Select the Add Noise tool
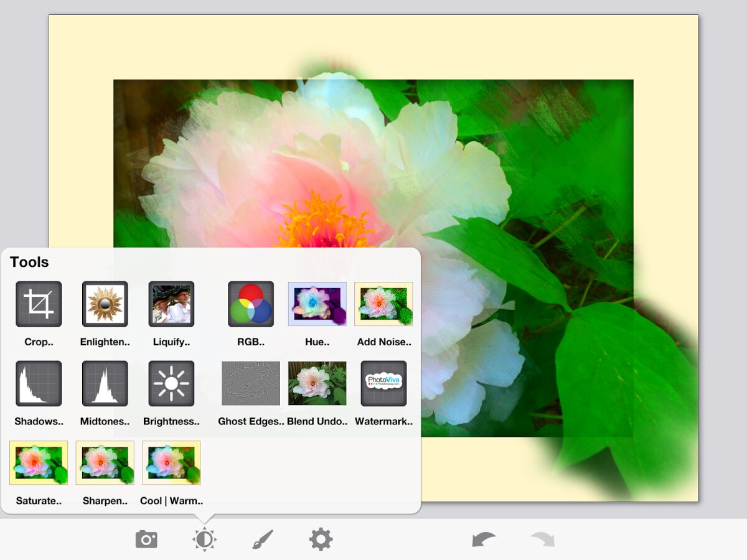Screen dimensions: 747x560 383,304
